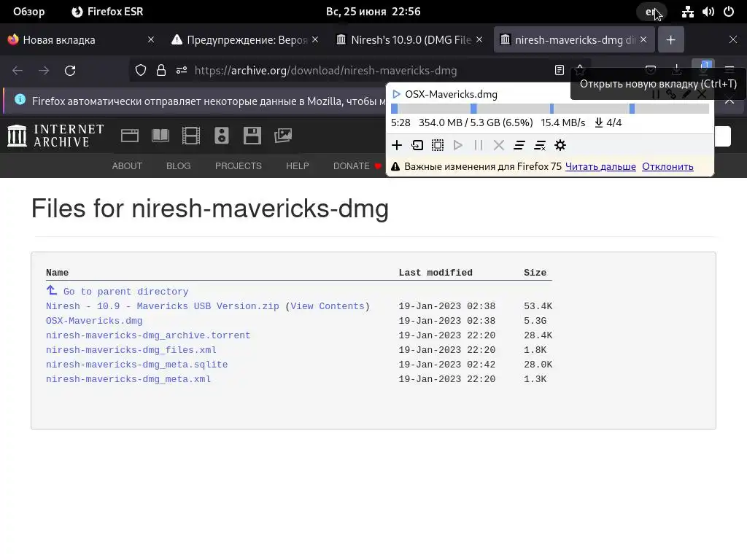Click download progress bar for OSX-Mavericks.dmg
The image size is (747, 560).
pyautogui.click(x=550, y=109)
